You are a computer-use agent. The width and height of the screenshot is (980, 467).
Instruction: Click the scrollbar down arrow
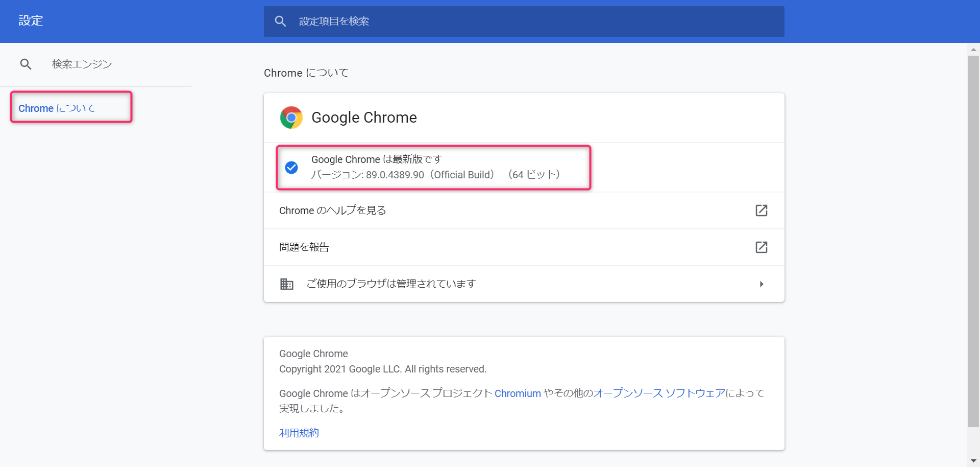(x=973, y=461)
